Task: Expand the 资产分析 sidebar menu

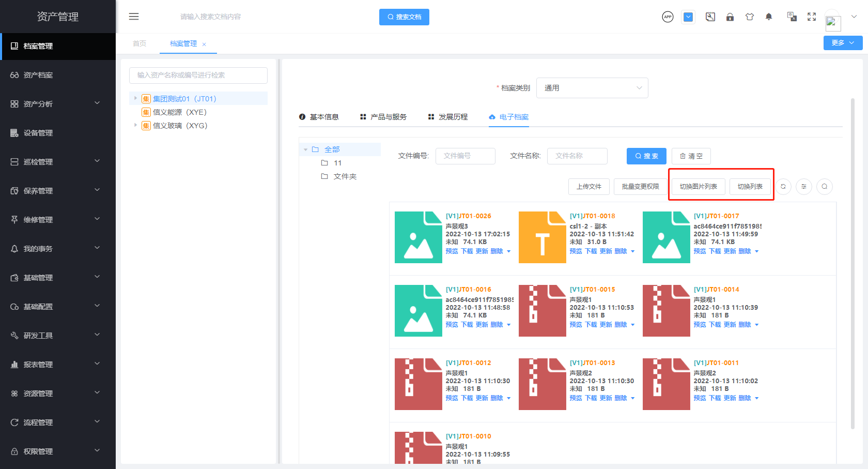Action: 58,104
